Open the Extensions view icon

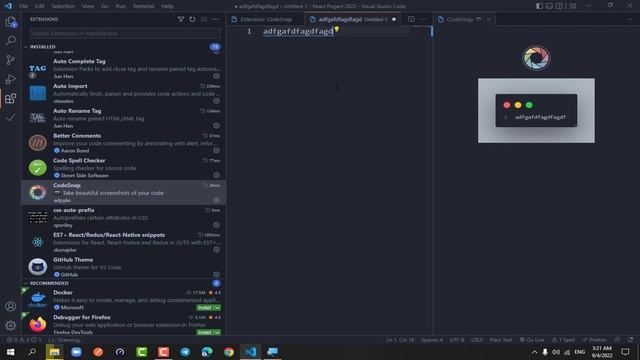click(11, 98)
